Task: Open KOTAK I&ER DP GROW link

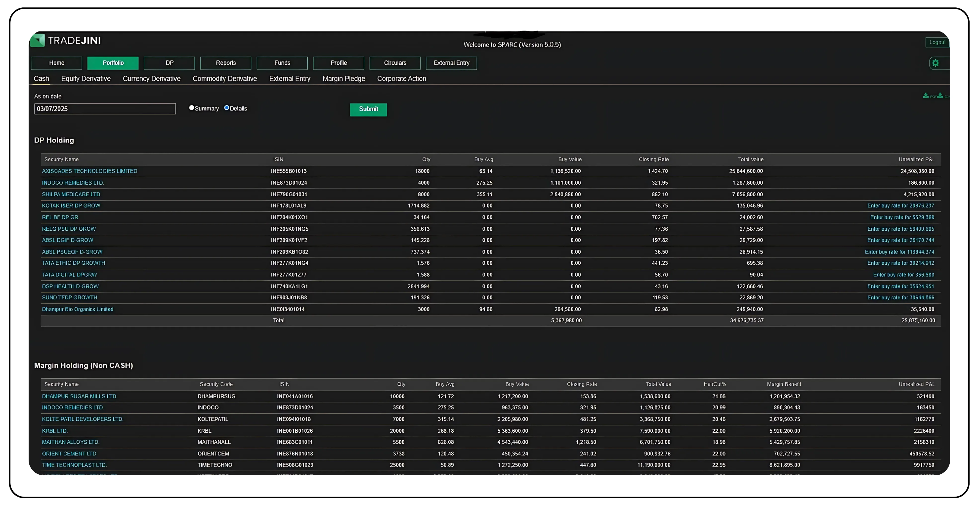Action: [x=71, y=205]
